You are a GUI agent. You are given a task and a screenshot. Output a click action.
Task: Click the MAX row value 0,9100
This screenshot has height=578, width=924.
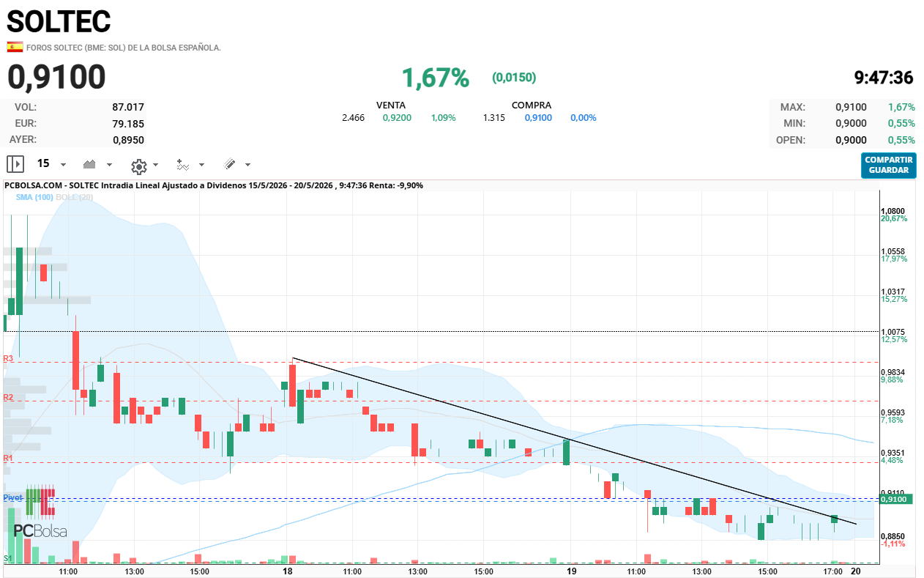click(851, 107)
